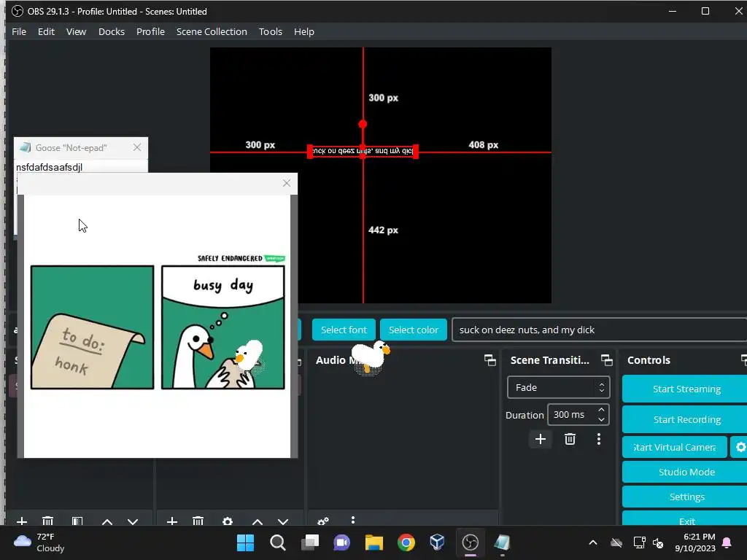Decrease transition Duration with down arrow

(601, 419)
